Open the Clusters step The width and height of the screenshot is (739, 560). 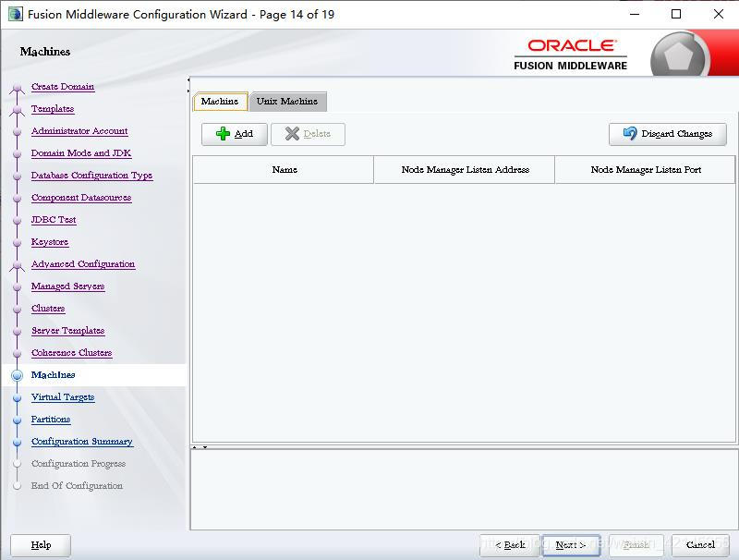(48, 309)
